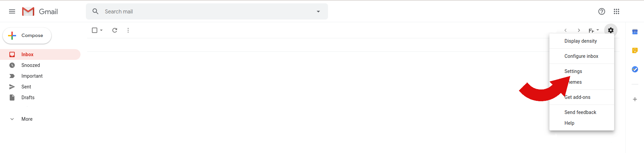Click the Refresh mail icon
The width and height of the screenshot is (644, 153).
tap(115, 30)
